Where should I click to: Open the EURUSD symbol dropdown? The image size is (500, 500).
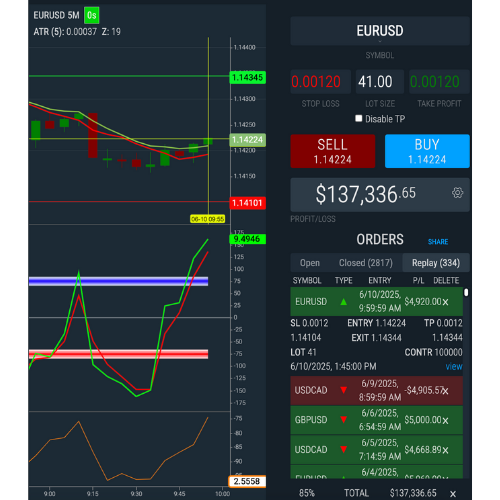(380, 31)
